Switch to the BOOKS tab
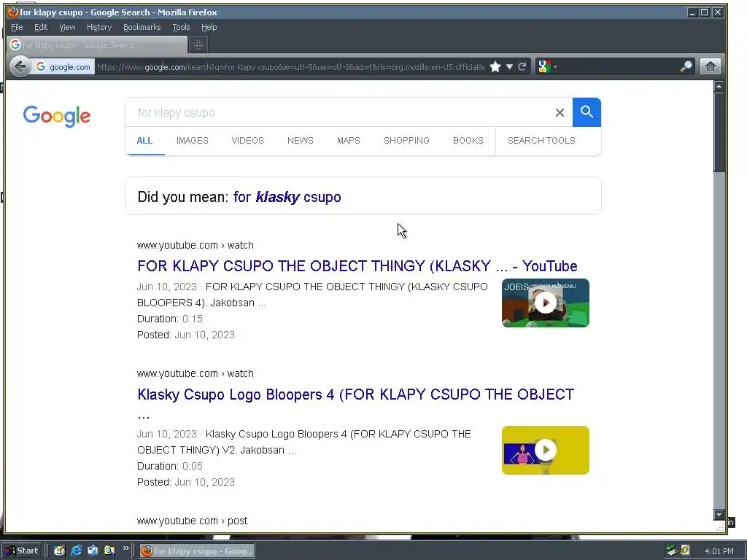Viewport: 747px width, 560px height. click(x=468, y=141)
